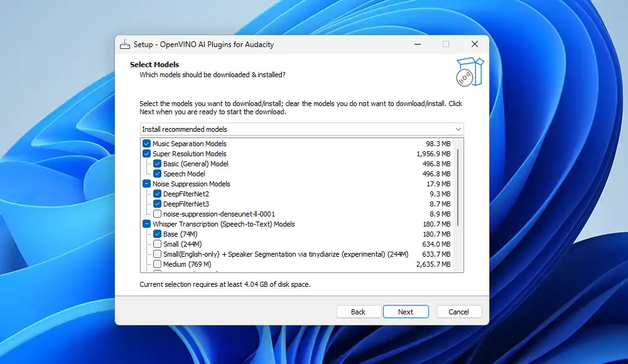Enable Small English-only tinydiarize model

[158, 254]
